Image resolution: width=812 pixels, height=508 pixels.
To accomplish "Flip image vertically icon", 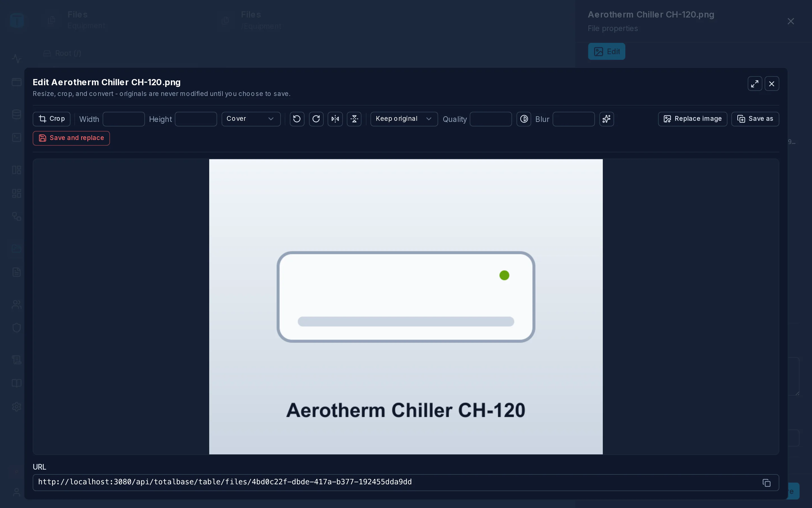I will [354, 119].
